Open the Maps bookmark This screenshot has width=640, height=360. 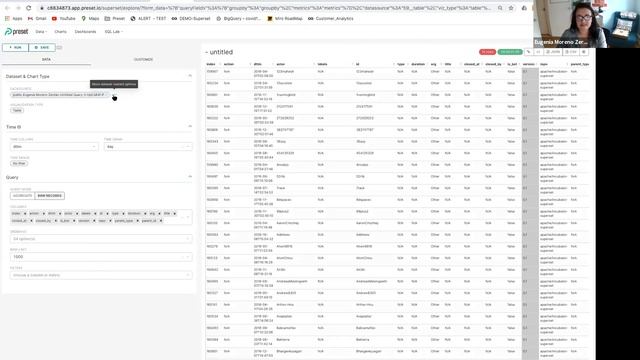point(90,18)
